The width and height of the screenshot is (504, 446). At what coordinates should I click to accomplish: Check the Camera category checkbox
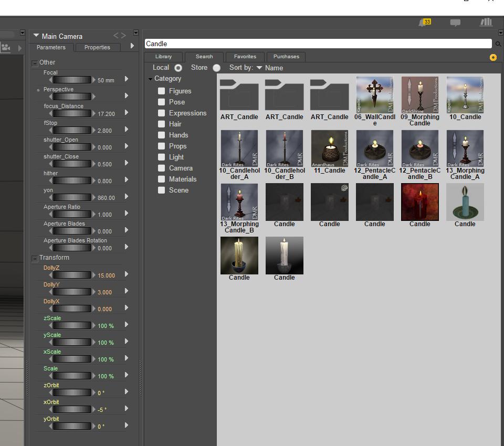[x=161, y=168]
